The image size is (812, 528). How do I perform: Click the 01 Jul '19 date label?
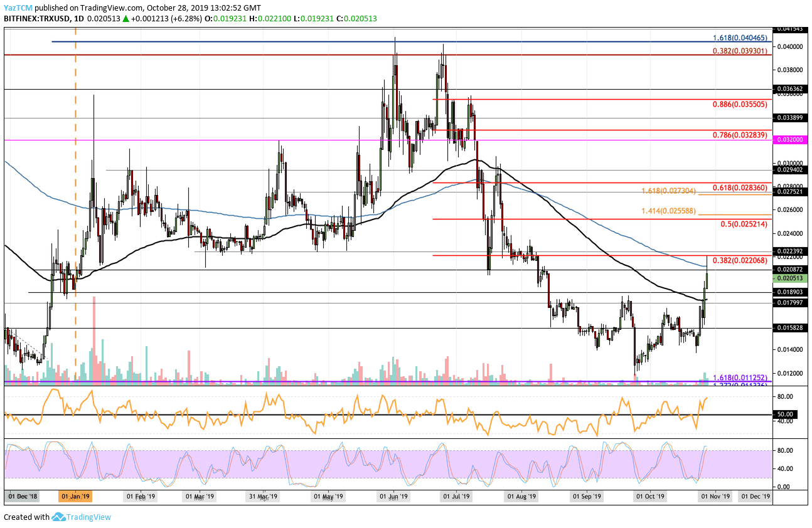point(456,496)
